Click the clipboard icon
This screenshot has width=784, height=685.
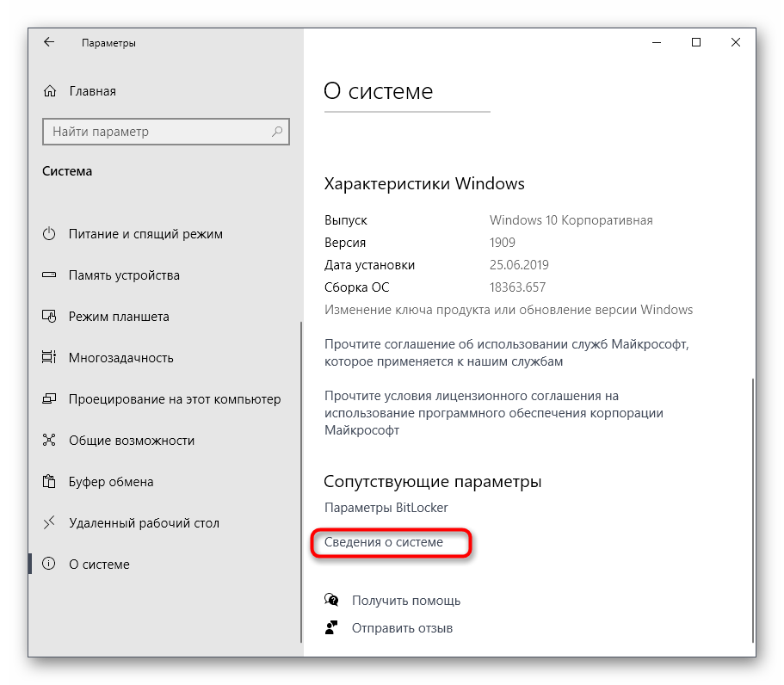coord(49,481)
